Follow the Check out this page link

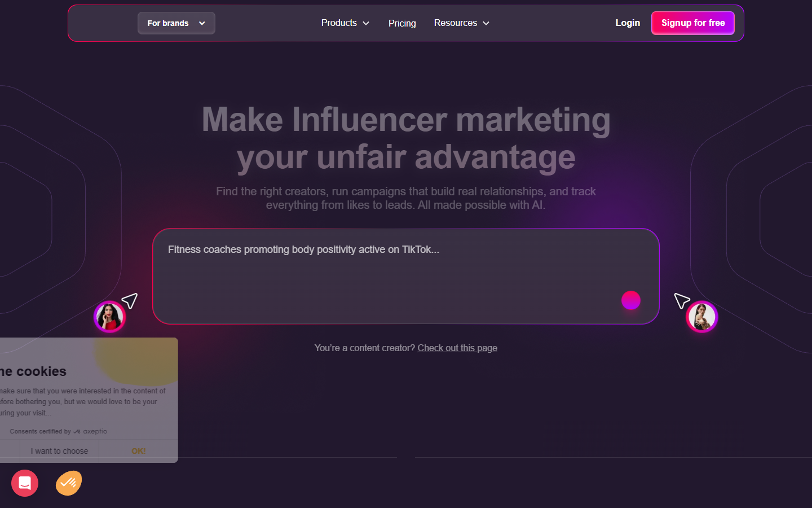click(457, 348)
